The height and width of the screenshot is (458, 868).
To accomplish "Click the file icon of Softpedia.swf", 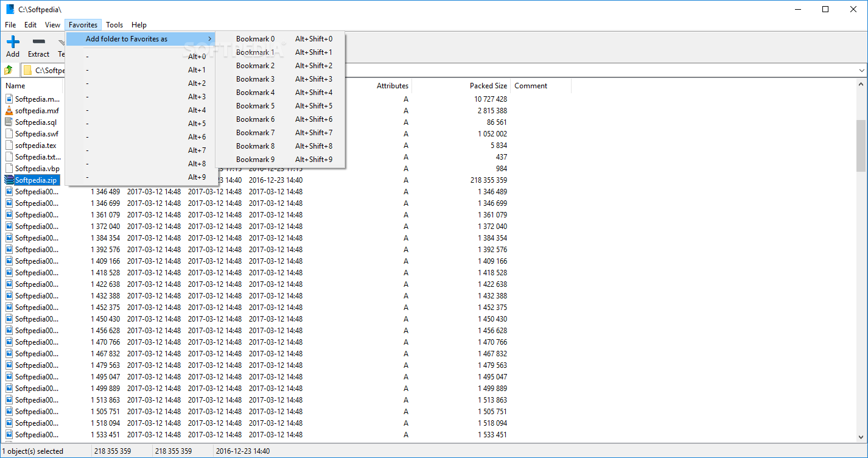I will pos(9,133).
